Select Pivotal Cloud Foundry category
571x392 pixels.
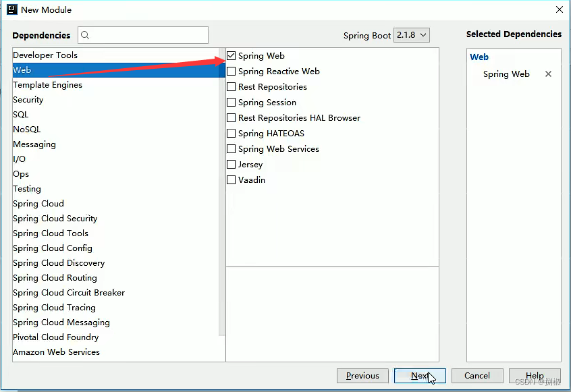click(x=116, y=337)
